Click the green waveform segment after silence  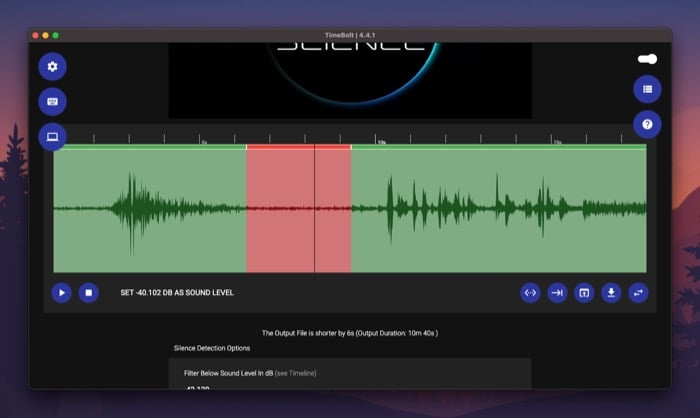pos(499,210)
